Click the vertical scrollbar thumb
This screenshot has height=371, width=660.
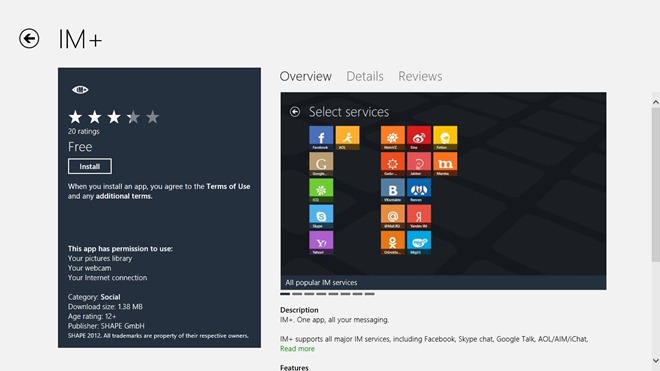[655, 185]
